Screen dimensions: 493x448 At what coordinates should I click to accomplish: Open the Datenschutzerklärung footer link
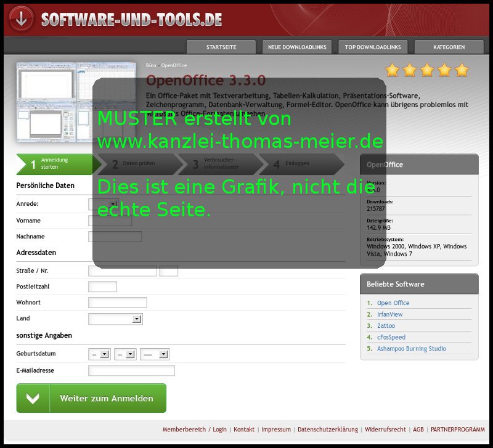click(328, 429)
